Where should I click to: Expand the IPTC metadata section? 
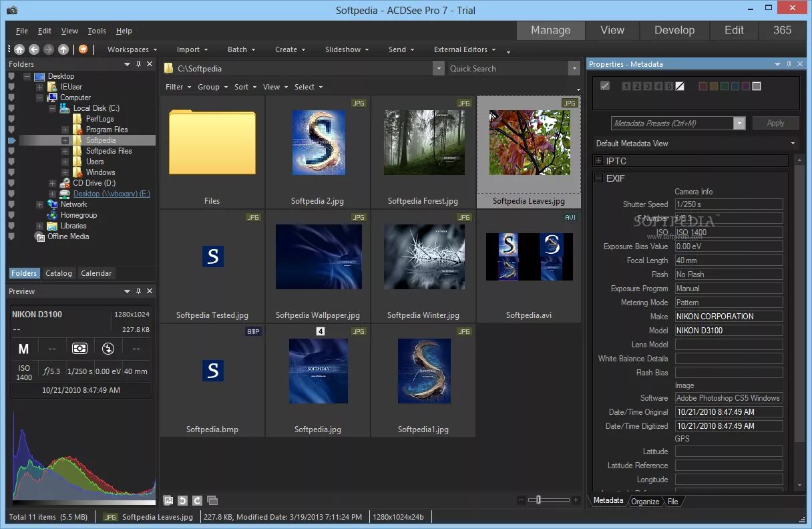pyautogui.click(x=598, y=161)
